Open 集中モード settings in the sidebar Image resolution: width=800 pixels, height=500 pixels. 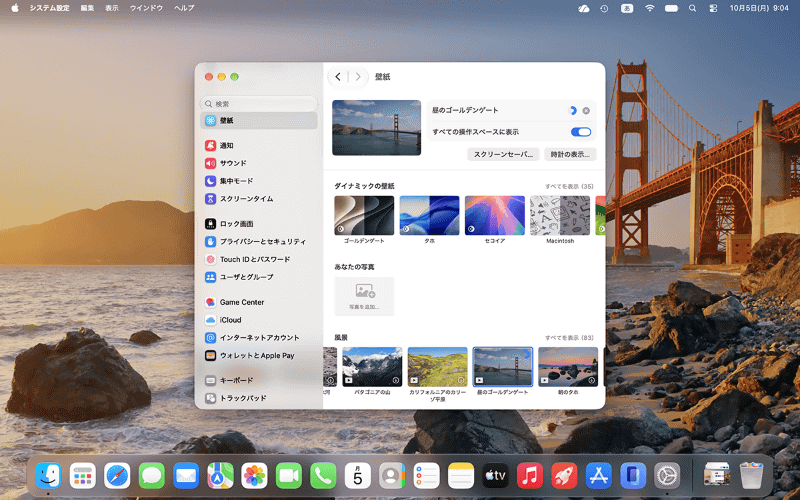(259, 181)
